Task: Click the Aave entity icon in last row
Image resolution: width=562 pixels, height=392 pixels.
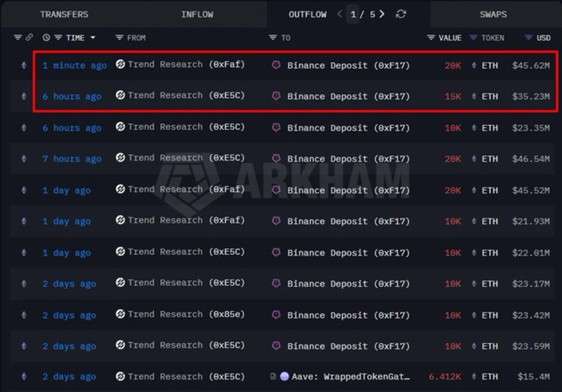Action: pos(285,377)
